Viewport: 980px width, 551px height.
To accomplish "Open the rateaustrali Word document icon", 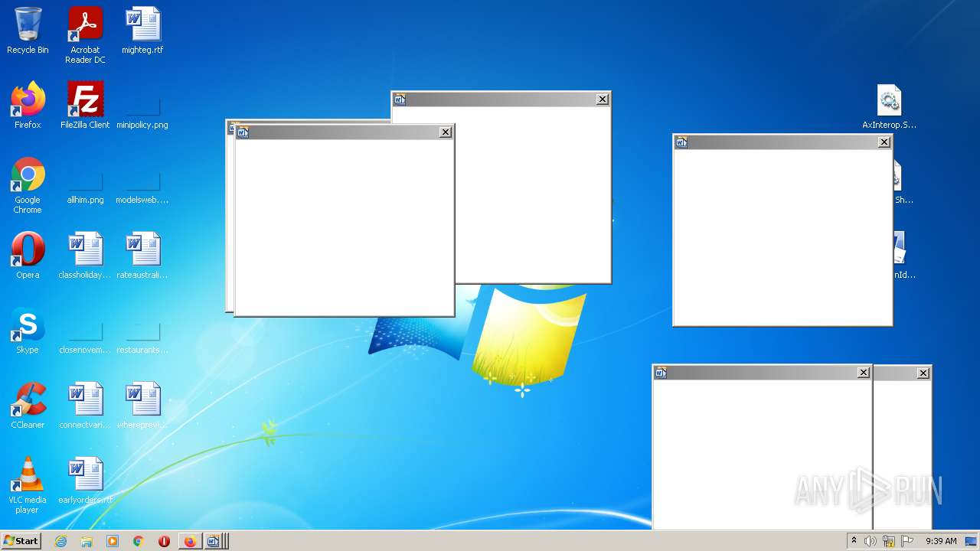I will (x=142, y=256).
